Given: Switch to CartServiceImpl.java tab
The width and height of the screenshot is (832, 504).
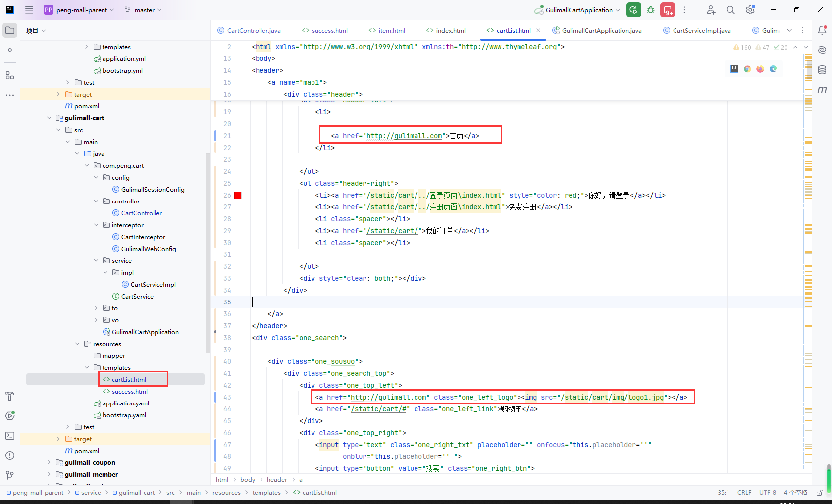Looking at the screenshot, I should coord(697,30).
